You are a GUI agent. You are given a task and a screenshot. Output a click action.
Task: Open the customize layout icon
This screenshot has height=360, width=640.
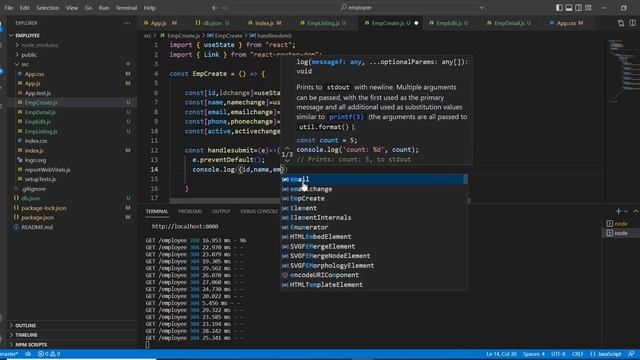(588, 8)
